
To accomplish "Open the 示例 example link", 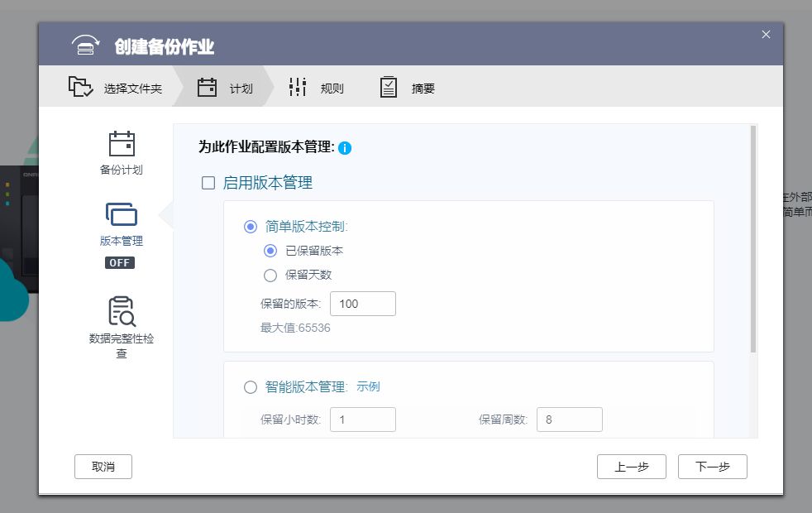I will click(370, 386).
